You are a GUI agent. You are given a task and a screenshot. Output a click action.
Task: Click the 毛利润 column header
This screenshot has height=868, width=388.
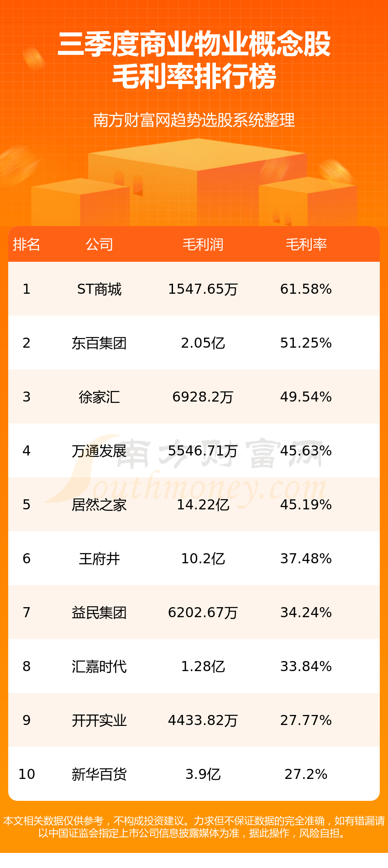pyautogui.click(x=203, y=244)
